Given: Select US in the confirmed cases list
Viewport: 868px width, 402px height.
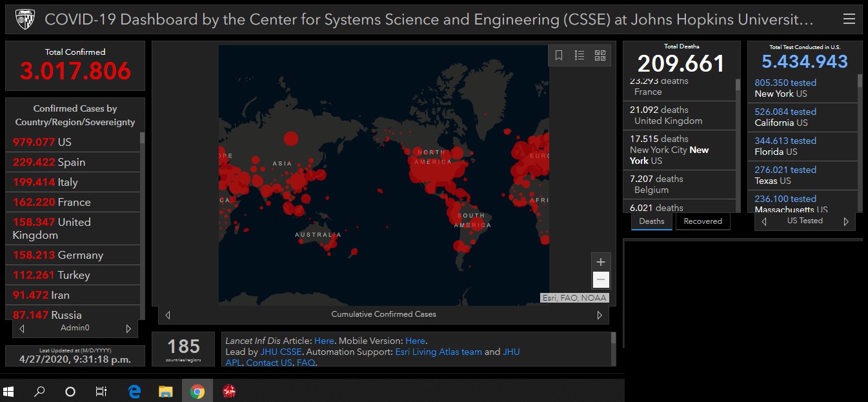Looking at the screenshot, I should tap(65, 142).
